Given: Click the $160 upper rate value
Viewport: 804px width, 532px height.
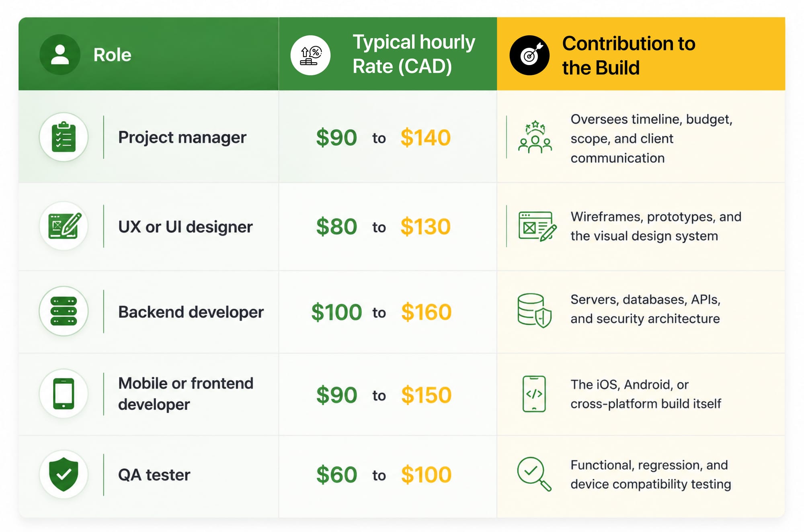Looking at the screenshot, I should (x=426, y=312).
